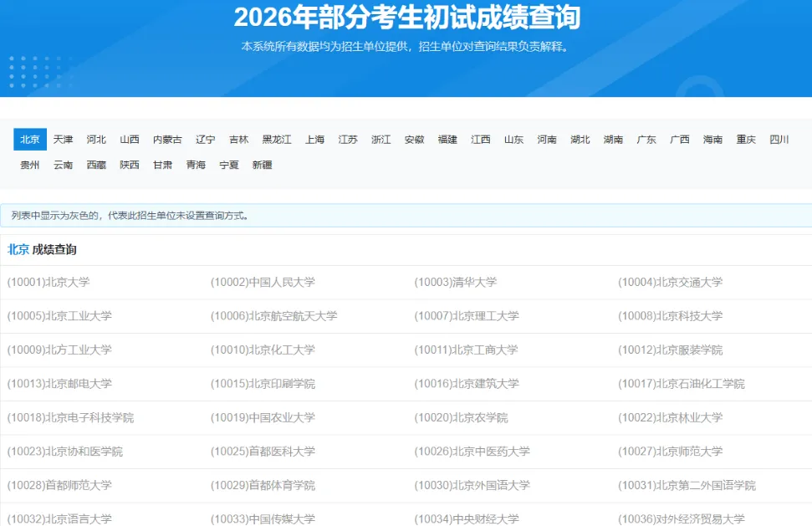Image resolution: width=812 pixels, height=526 pixels.
Task: Select (10020)北京农学院 entry
Action: tap(461, 418)
